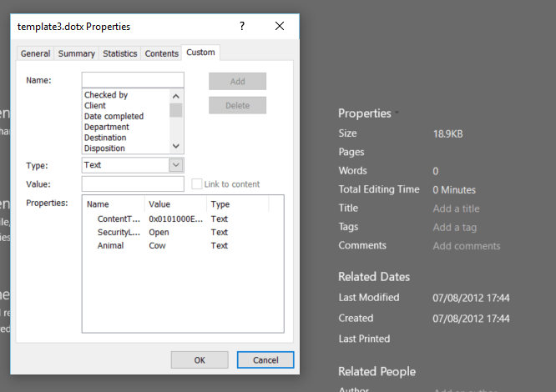Click 'Add a title' in backstage

coord(456,209)
